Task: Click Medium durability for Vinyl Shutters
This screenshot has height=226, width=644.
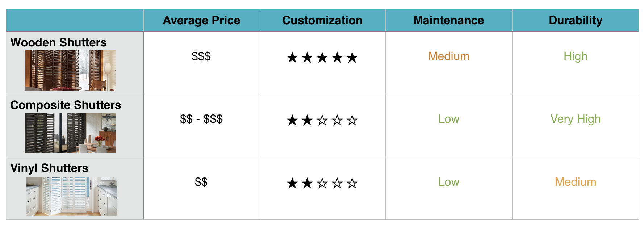Action: (x=576, y=182)
